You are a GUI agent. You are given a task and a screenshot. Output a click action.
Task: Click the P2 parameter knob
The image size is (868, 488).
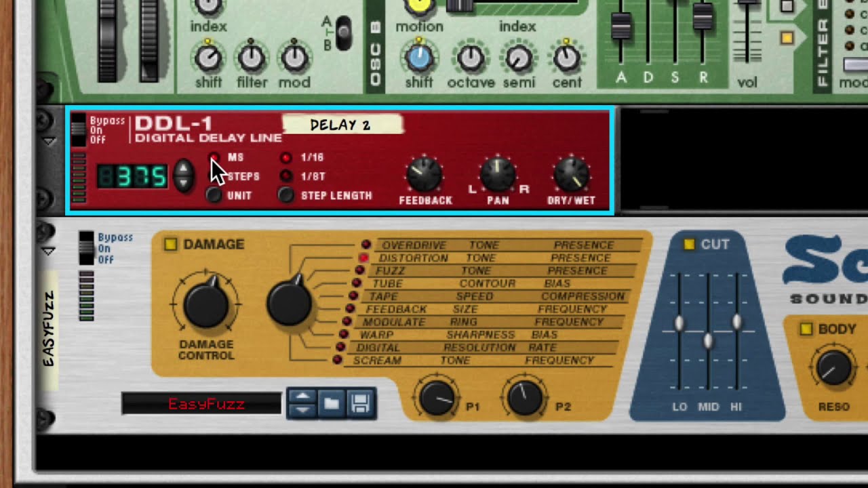click(x=525, y=397)
